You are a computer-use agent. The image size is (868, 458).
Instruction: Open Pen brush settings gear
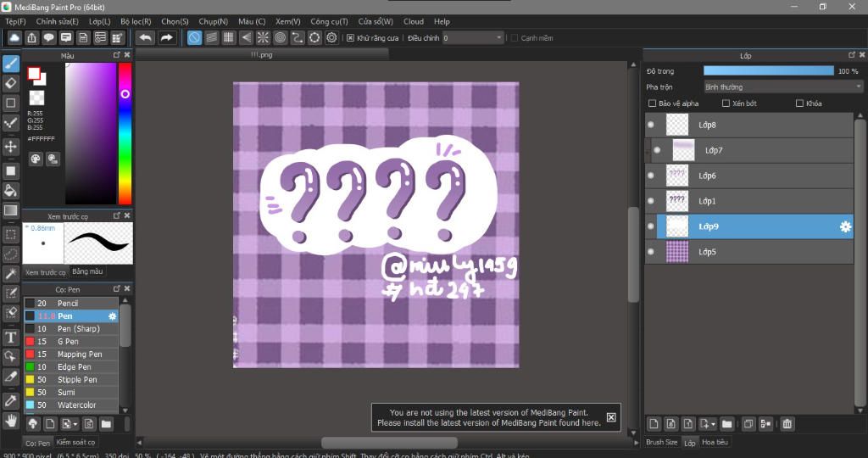coord(113,316)
